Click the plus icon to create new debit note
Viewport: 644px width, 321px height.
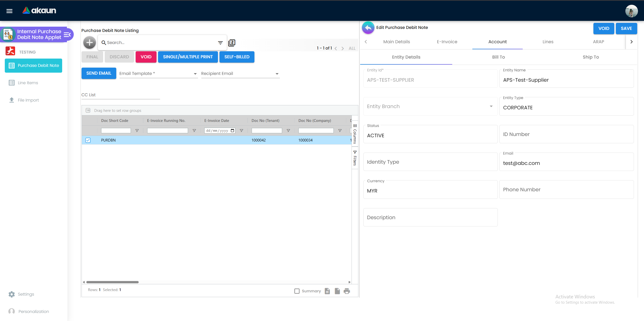[89, 42]
